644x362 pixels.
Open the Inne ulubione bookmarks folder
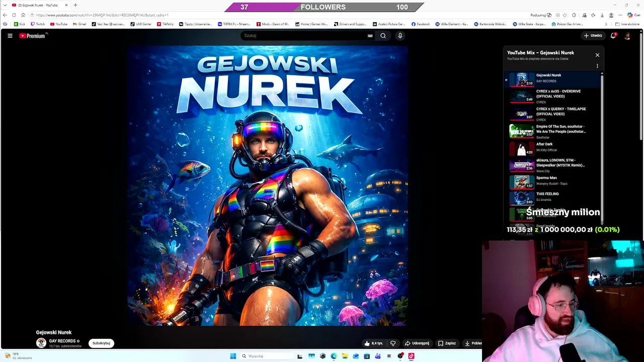tap(627, 24)
